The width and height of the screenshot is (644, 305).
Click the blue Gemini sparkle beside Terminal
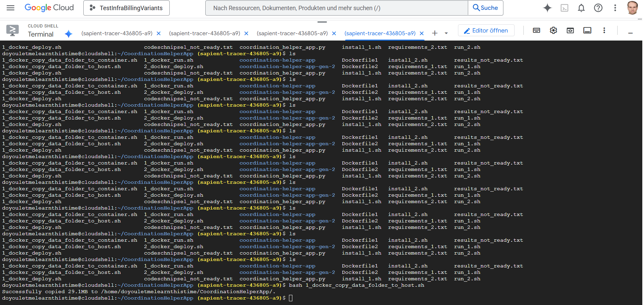pyautogui.click(x=69, y=34)
